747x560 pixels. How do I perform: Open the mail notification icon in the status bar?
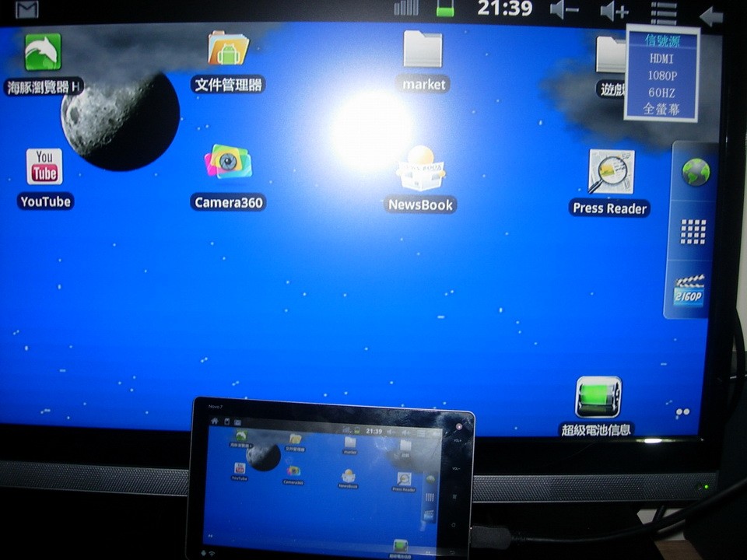[27, 9]
